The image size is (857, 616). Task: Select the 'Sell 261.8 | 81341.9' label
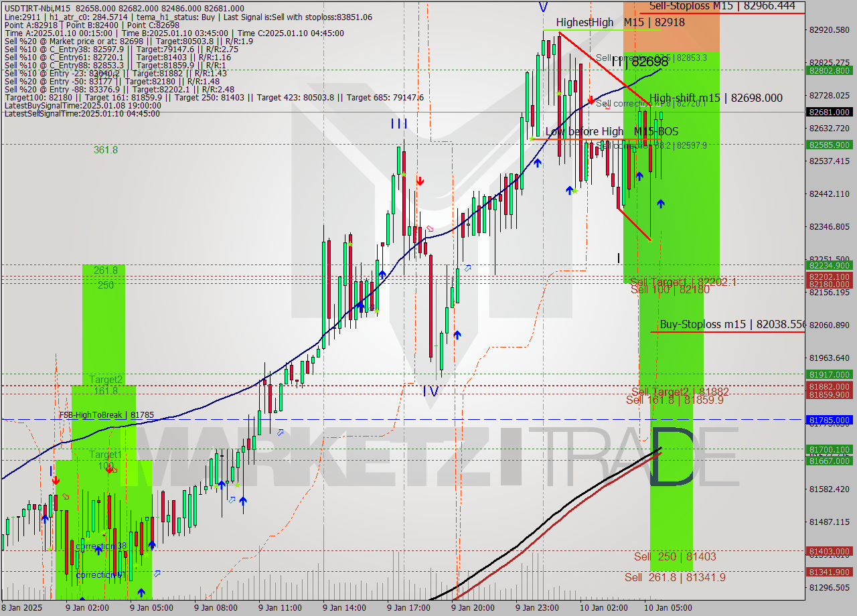click(x=675, y=577)
